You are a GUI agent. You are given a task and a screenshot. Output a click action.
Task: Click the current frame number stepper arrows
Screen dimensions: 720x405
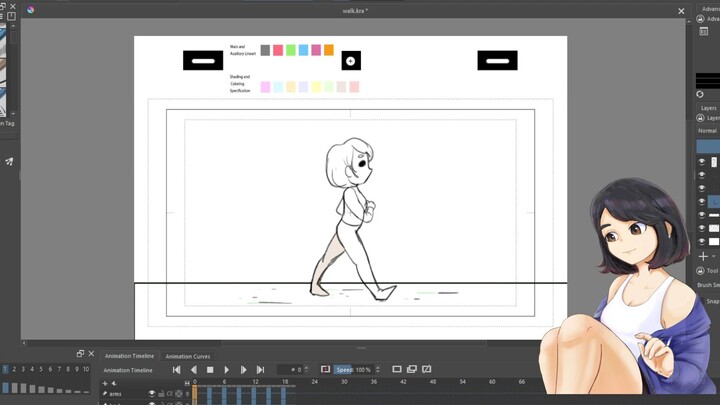306,369
